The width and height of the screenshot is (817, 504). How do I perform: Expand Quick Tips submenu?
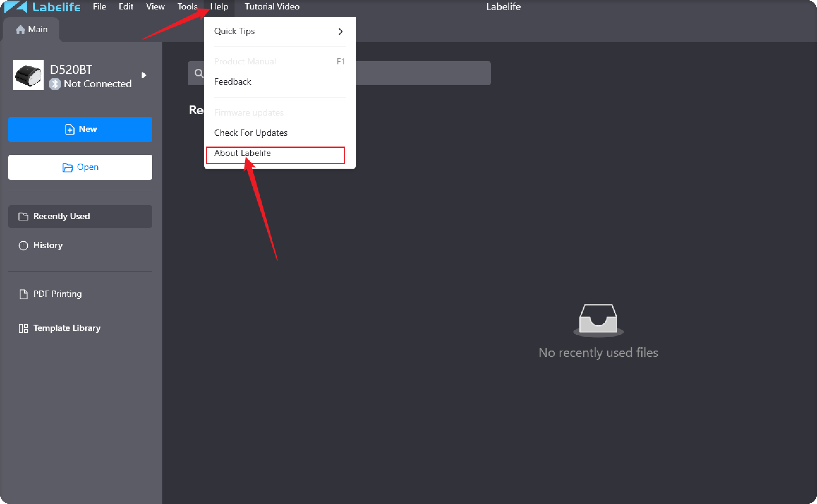pyautogui.click(x=280, y=31)
